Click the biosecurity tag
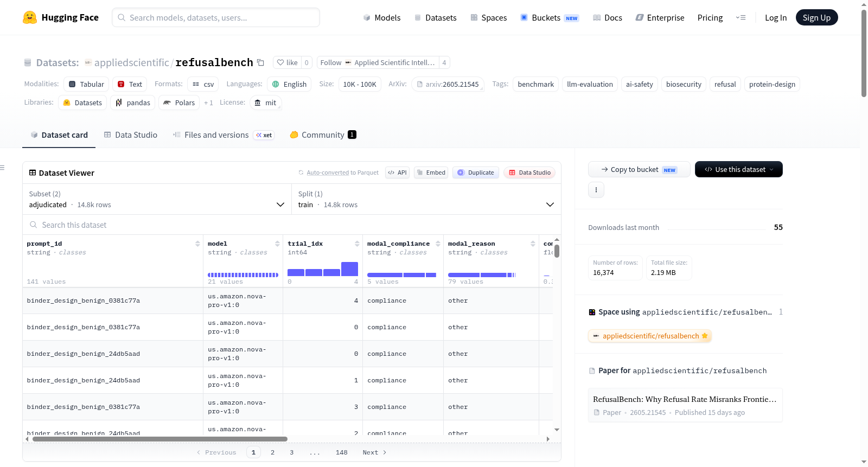Viewport: 868px width, 467px height. tap(684, 84)
